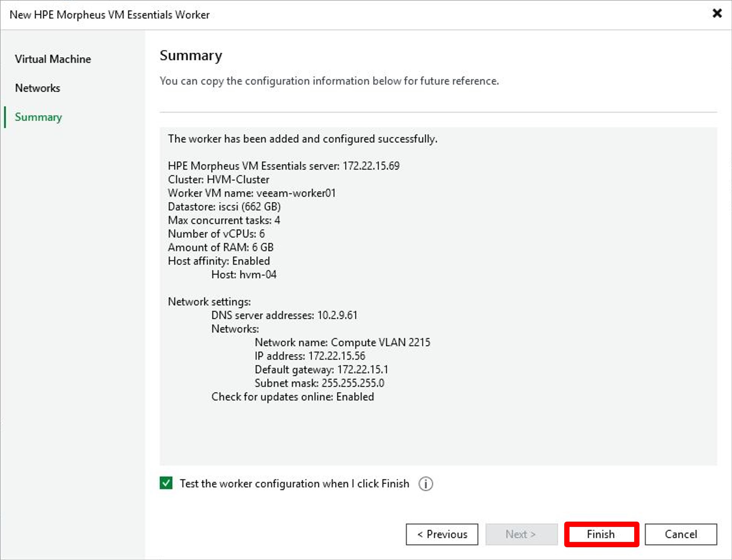Click the info icon beside the test option
The width and height of the screenshot is (732, 560).
coord(426,484)
